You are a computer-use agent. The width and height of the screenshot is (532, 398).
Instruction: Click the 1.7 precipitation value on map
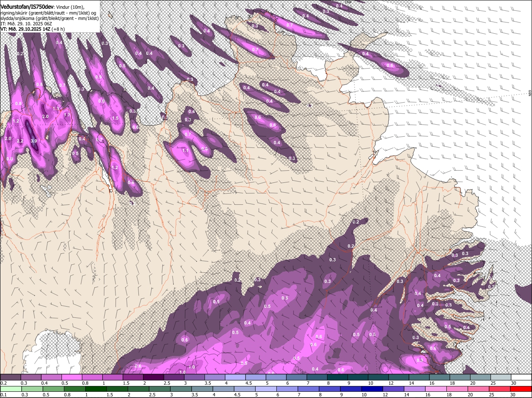(x=67, y=115)
